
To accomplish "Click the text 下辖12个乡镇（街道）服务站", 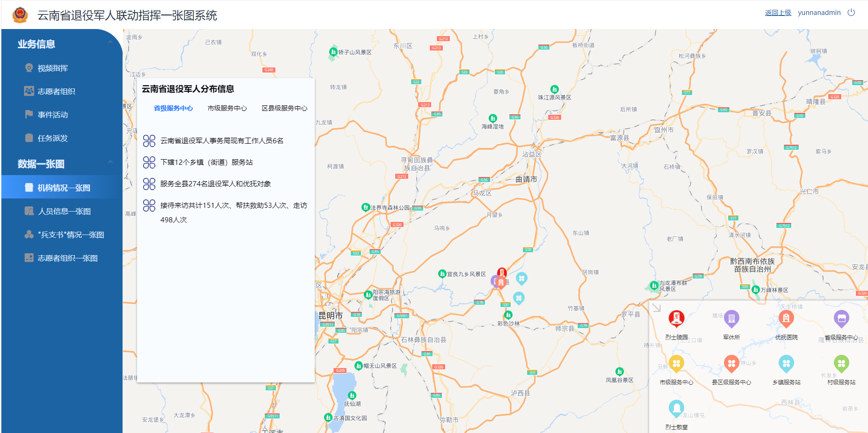I will click(x=206, y=162).
